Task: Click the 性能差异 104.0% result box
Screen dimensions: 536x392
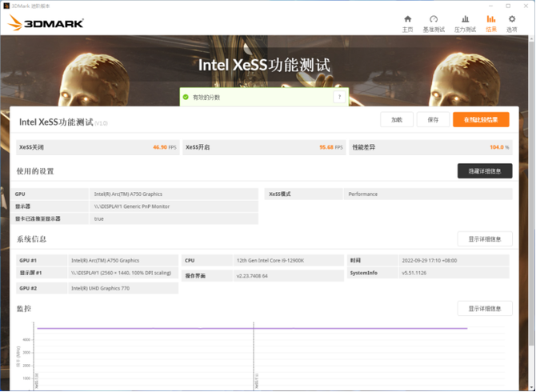Action: [x=430, y=147]
